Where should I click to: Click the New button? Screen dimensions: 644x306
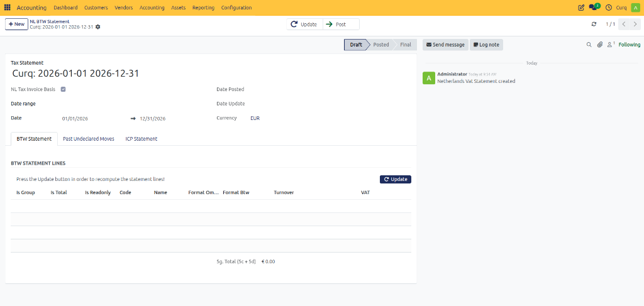(16, 25)
